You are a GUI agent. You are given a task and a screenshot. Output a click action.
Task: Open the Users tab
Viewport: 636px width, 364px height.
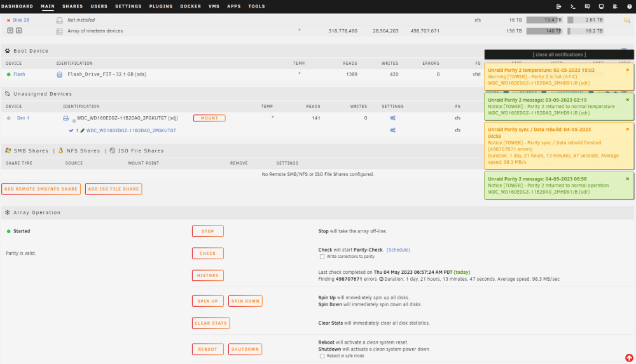99,6
